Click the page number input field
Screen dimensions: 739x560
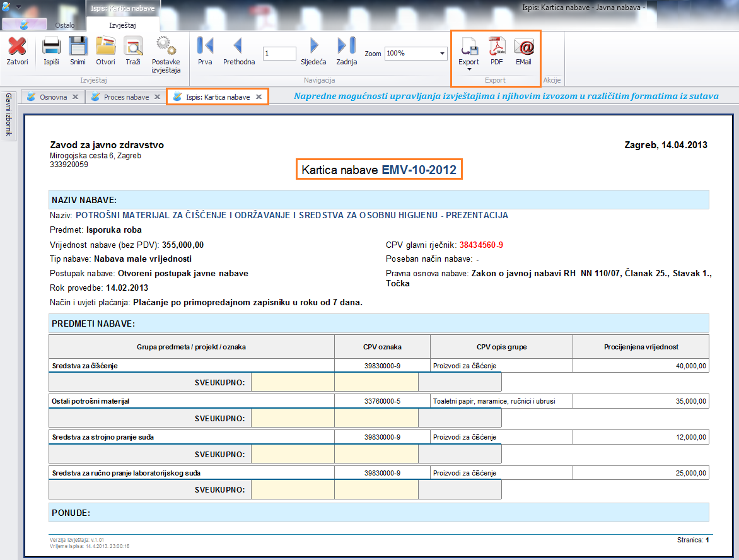point(279,53)
